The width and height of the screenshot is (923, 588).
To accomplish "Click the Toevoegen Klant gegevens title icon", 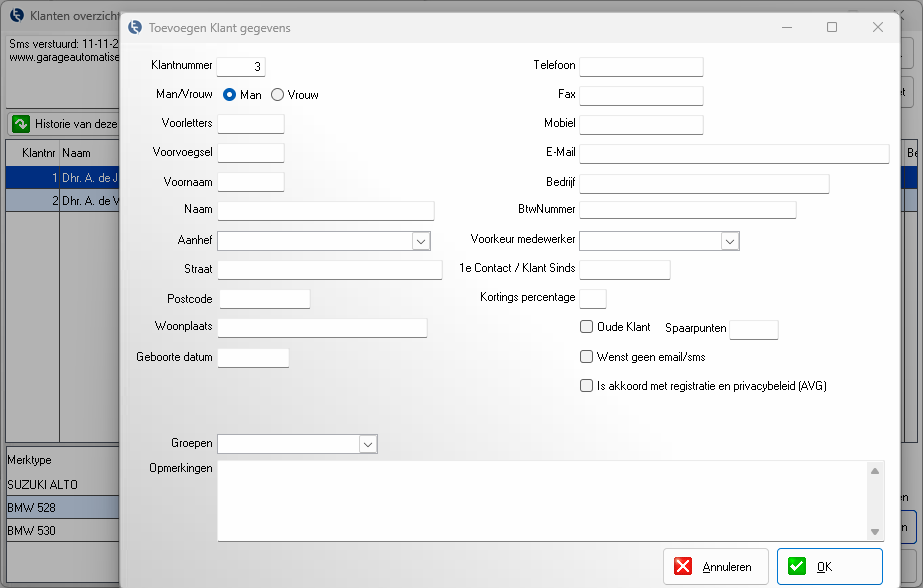I will [x=135, y=28].
